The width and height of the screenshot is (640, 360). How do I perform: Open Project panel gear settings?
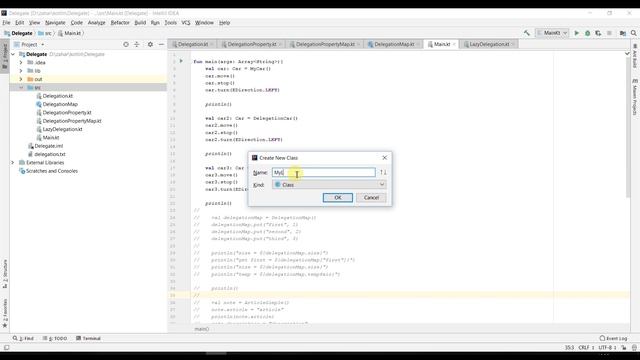pos(150,44)
